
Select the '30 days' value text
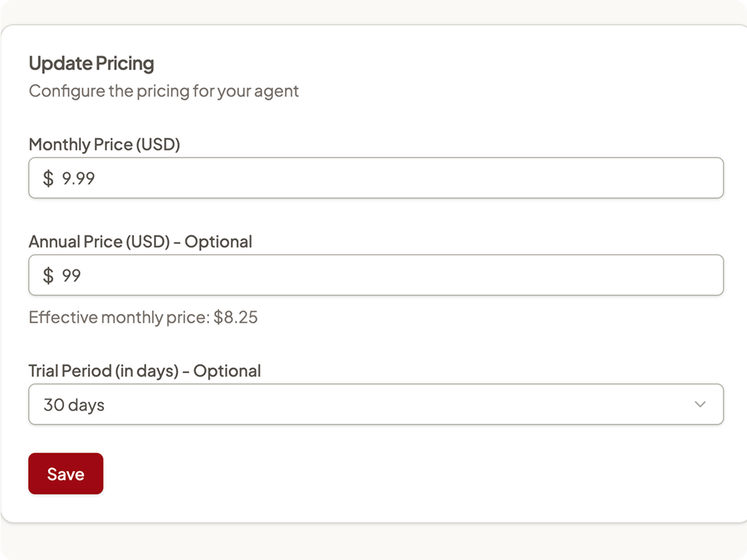(x=74, y=405)
